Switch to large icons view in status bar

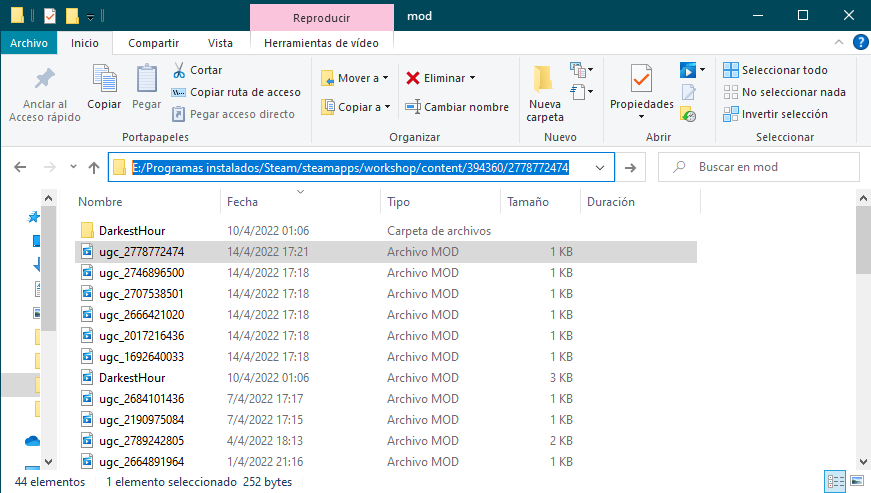pyautogui.click(x=857, y=481)
